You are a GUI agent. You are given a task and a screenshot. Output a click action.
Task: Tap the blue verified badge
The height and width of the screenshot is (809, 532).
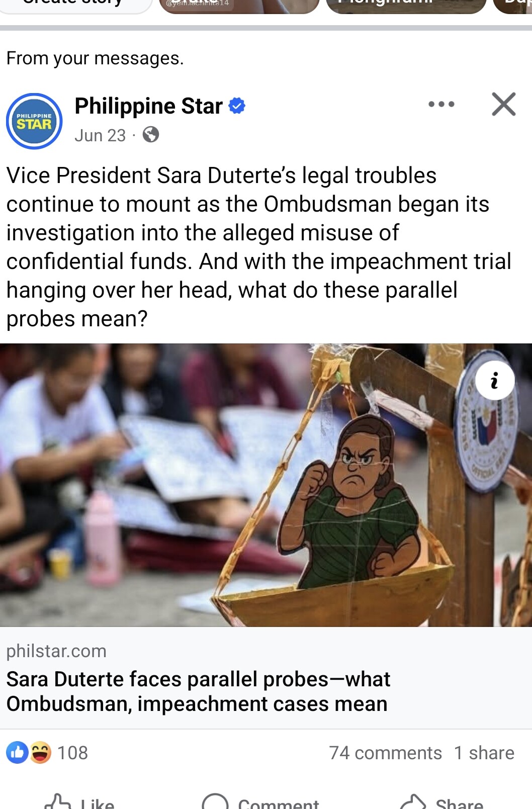[237, 106]
